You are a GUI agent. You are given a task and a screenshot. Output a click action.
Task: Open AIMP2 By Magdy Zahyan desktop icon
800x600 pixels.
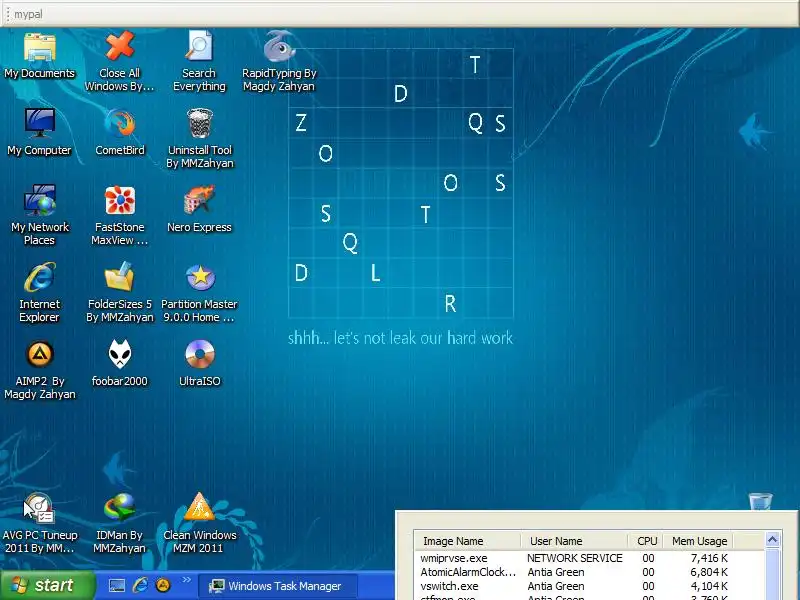coord(39,369)
